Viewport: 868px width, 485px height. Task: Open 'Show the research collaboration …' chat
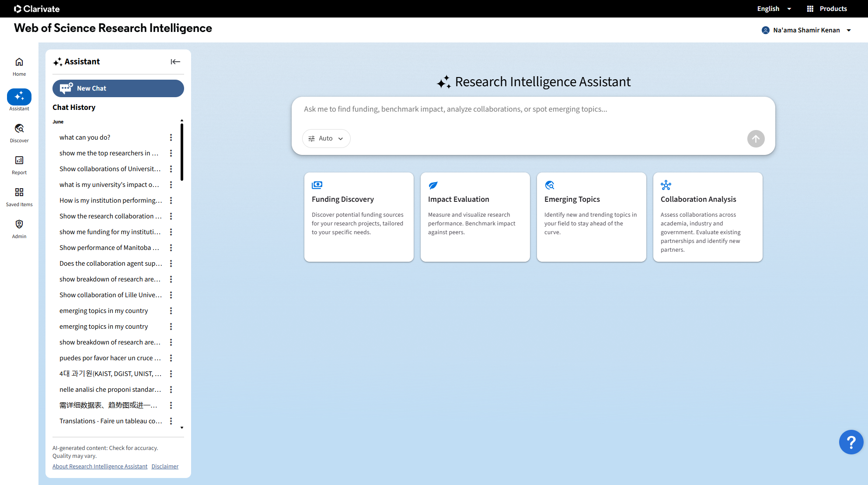tap(111, 216)
